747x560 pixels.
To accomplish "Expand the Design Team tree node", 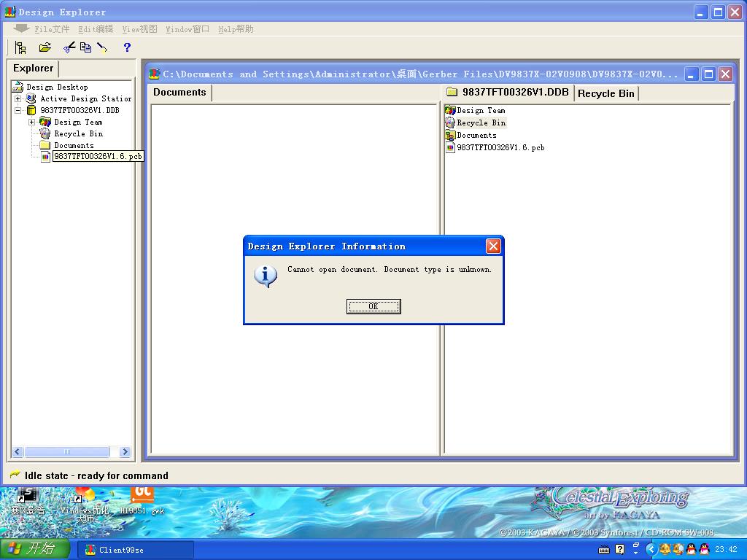I will (x=31, y=122).
